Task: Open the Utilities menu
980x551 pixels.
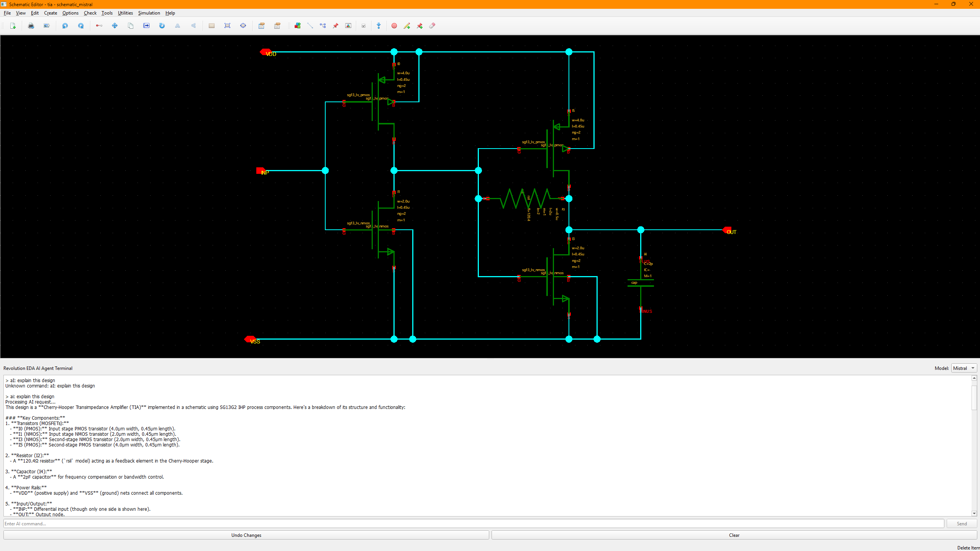Action: (x=125, y=13)
